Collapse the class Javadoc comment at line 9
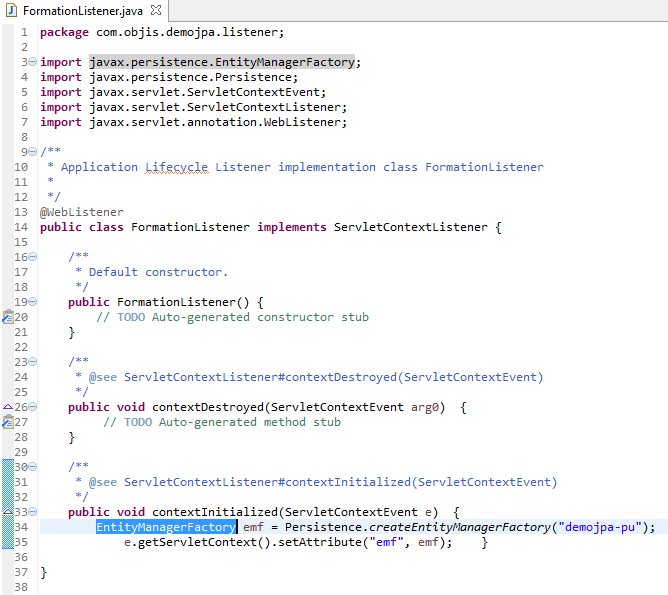This screenshot has height=595, width=668. coord(33,152)
